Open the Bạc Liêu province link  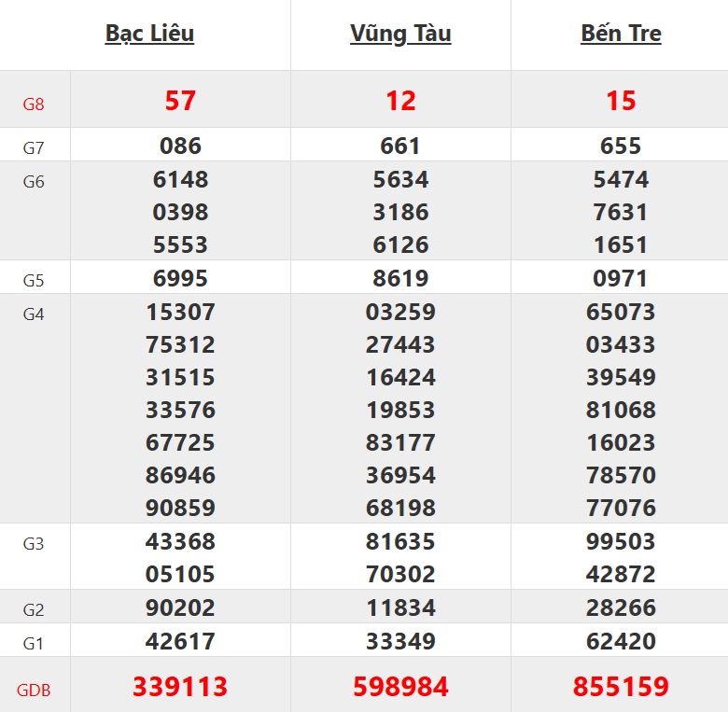pyautogui.click(x=149, y=34)
